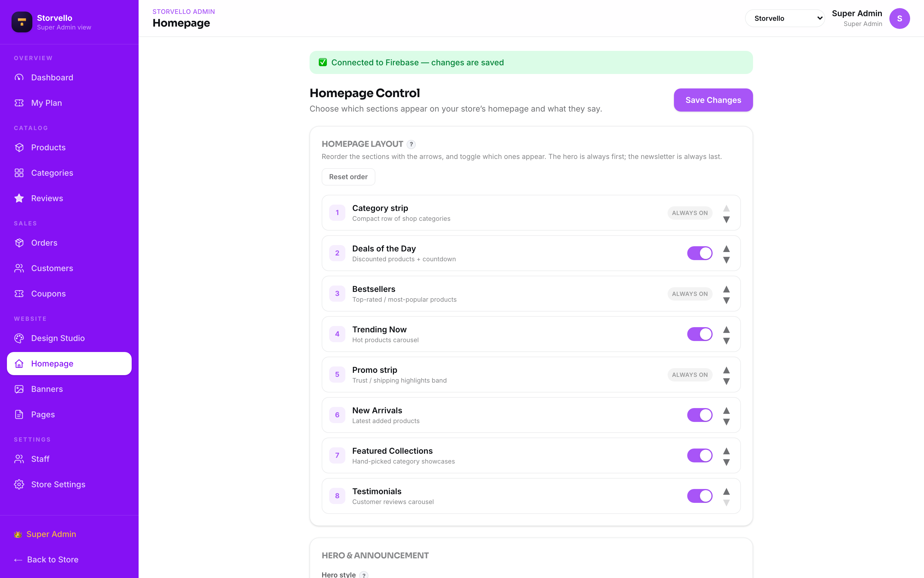Click the Categories grid icon
924x578 pixels.
tap(19, 173)
